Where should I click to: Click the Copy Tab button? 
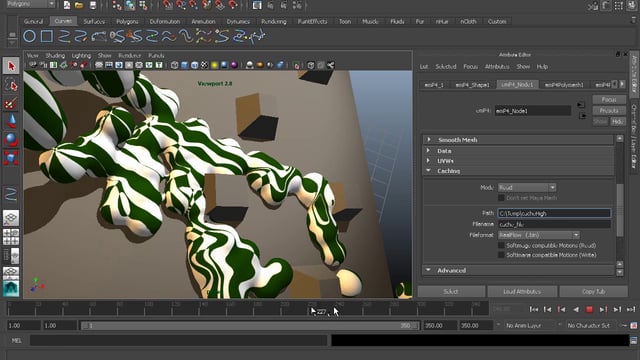coord(593,291)
